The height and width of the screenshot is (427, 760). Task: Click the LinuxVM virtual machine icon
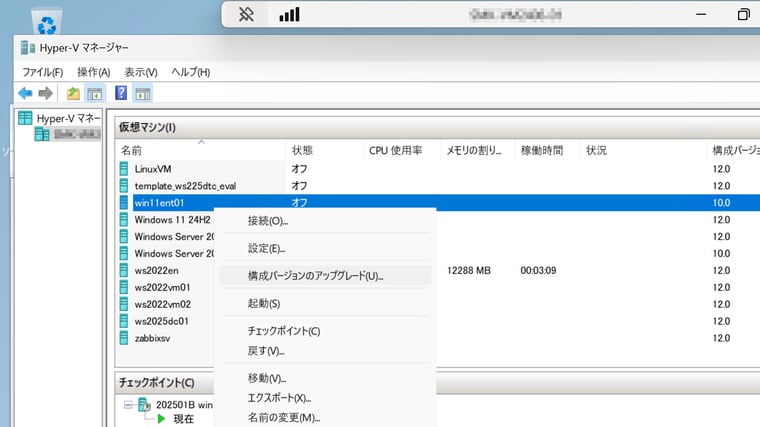[124, 169]
